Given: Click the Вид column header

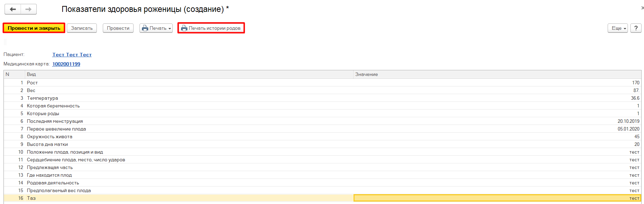Looking at the screenshot, I should tap(189, 74).
